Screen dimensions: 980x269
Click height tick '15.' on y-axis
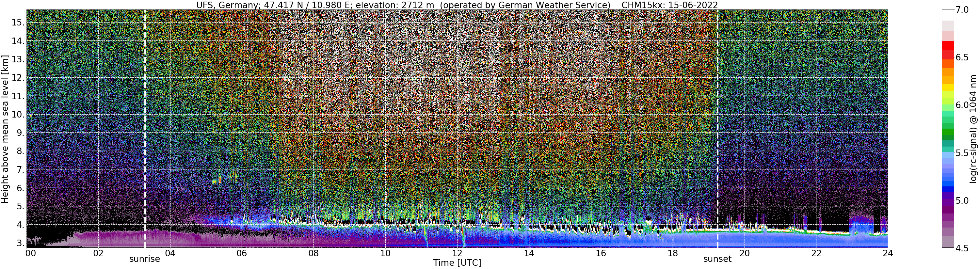tap(18, 23)
